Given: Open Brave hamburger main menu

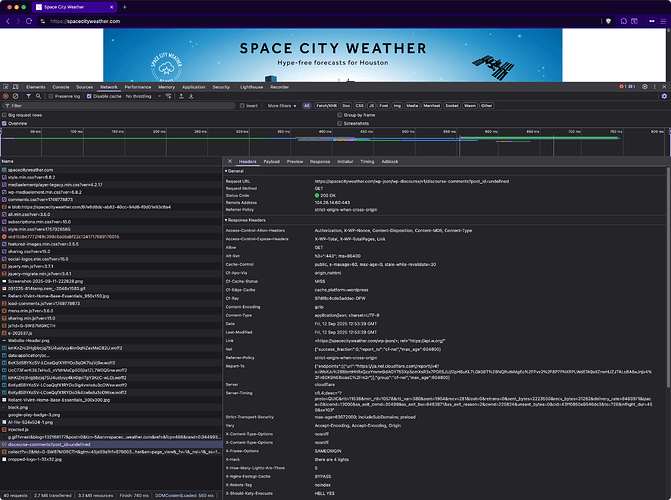Looking at the screenshot, I should [663, 21].
